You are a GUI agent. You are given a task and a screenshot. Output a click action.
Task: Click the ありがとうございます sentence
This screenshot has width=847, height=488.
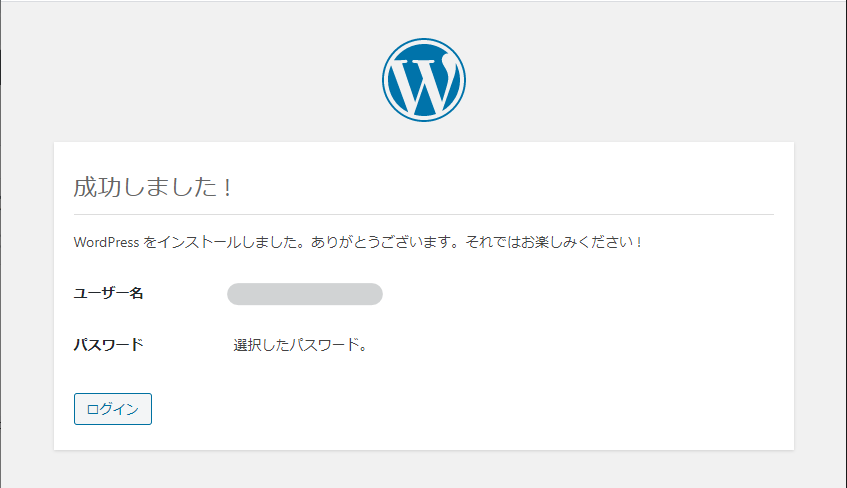387,242
